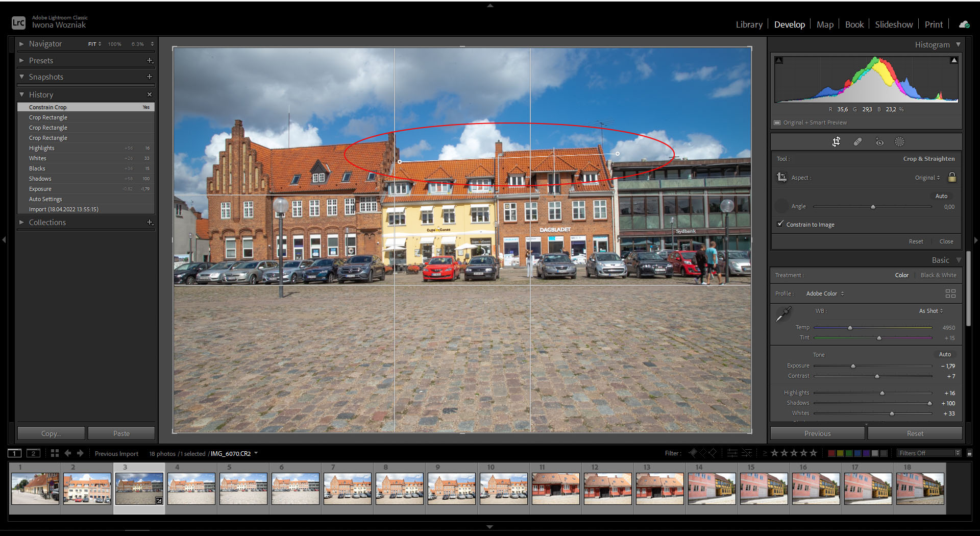Screen dimensions: 980x536
Task: Pick the White Balance eyedropper
Action: pyautogui.click(x=783, y=314)
